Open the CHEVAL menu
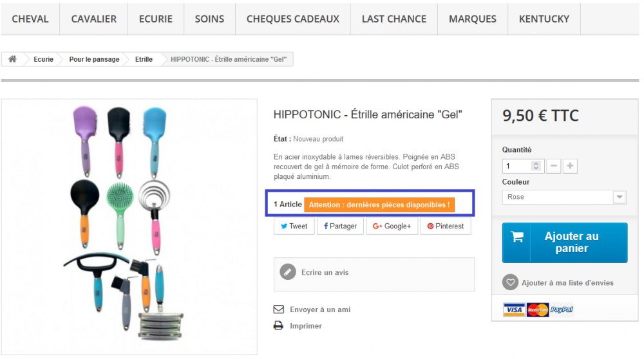The width and height of the screenshot is (644, 359). click(30, 19)
